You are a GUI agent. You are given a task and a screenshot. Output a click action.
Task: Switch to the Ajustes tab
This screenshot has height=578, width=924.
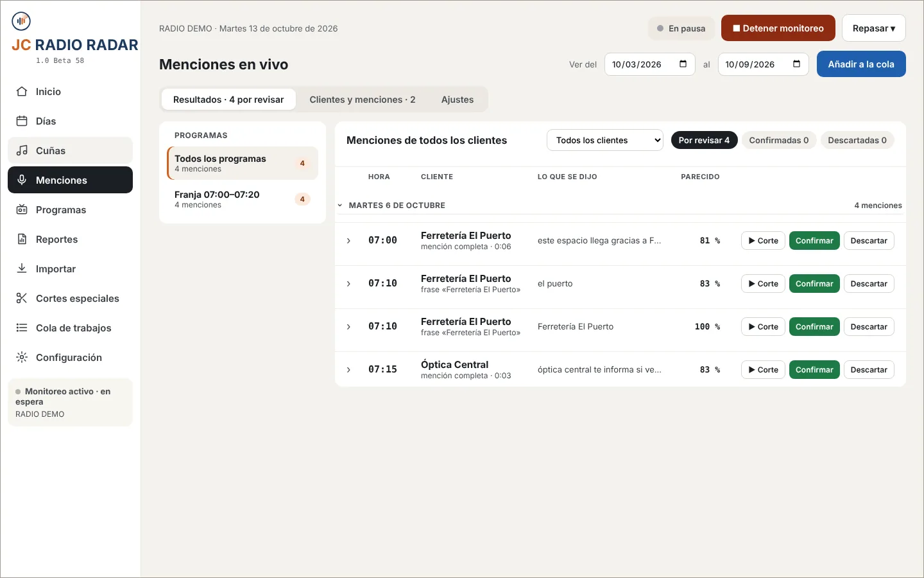pos(458,100)
